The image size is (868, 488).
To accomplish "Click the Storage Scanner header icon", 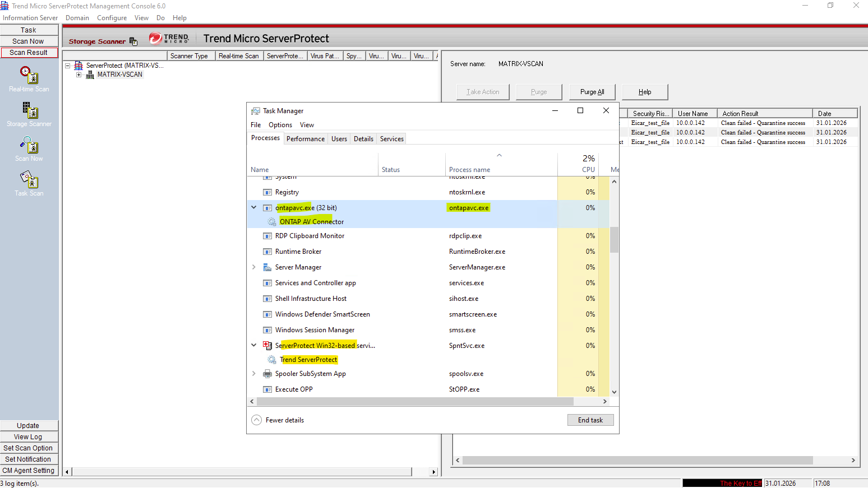I will click(133, 41).
